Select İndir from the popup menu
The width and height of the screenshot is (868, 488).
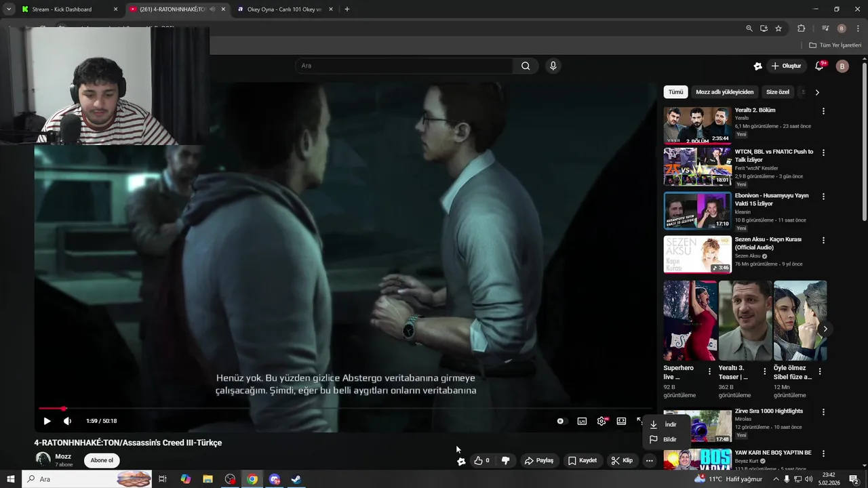(x=667, y=424)
